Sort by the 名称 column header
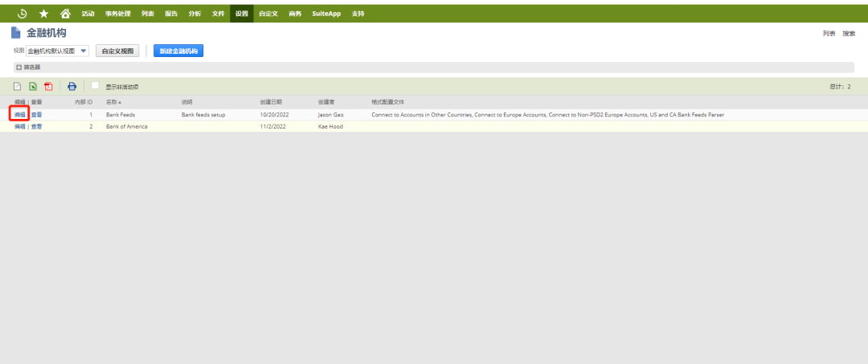This screenshot has width=868, height=364. [113, 102]
